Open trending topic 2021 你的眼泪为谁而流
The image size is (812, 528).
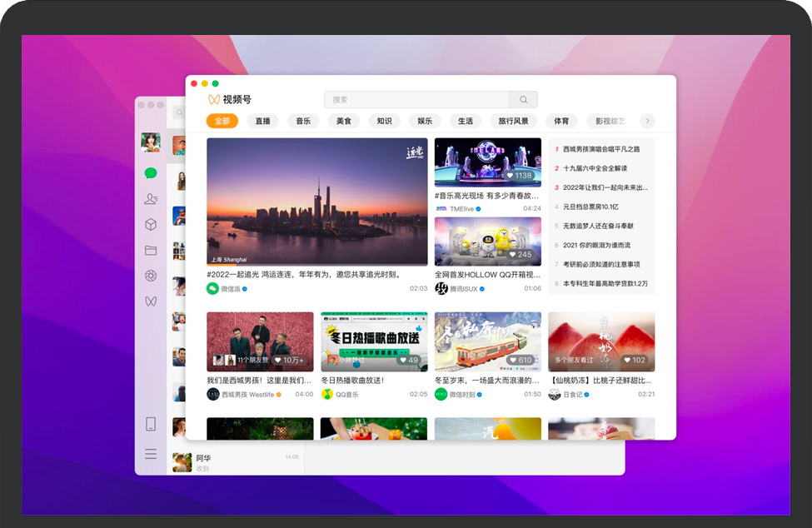coord(596,245)
